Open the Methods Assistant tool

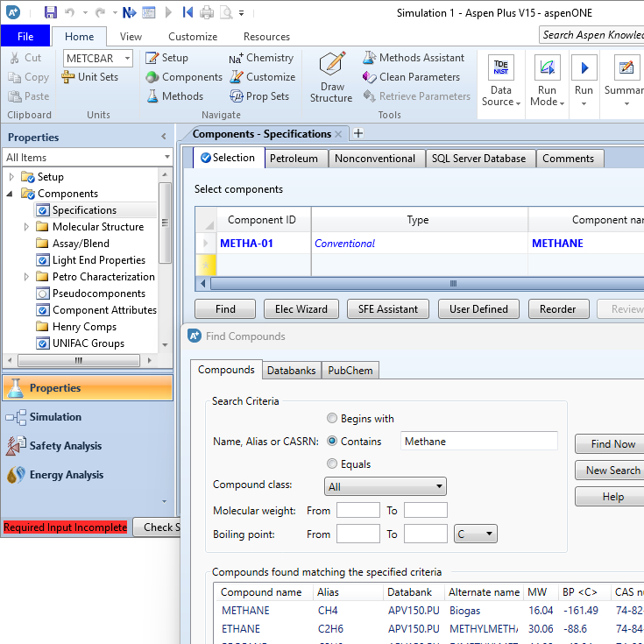coord(413,58)
